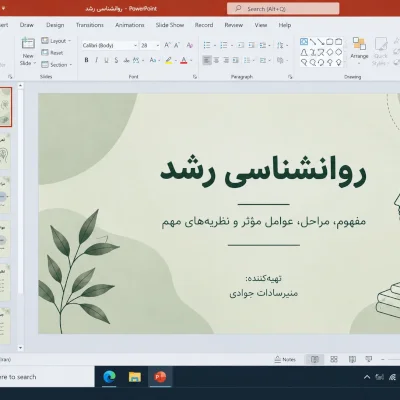Screen dimensions: 400x400
Task: Open the font size dropdown
Action: point(158,45)
